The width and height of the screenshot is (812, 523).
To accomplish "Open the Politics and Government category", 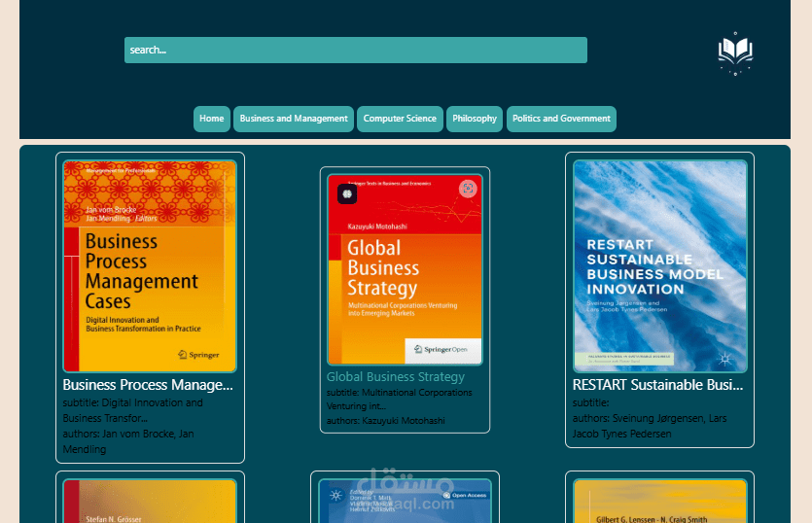I will pyautogui.click(x=561, y=119).
